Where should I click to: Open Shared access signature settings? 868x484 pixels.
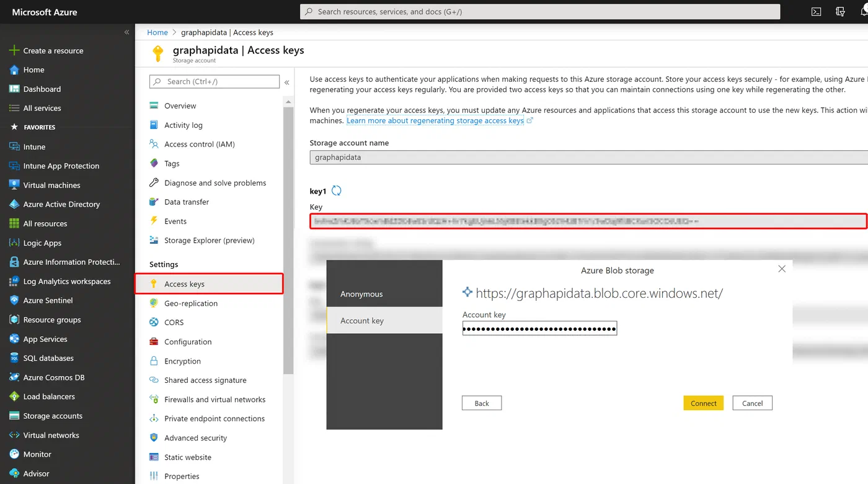(205, 380)
